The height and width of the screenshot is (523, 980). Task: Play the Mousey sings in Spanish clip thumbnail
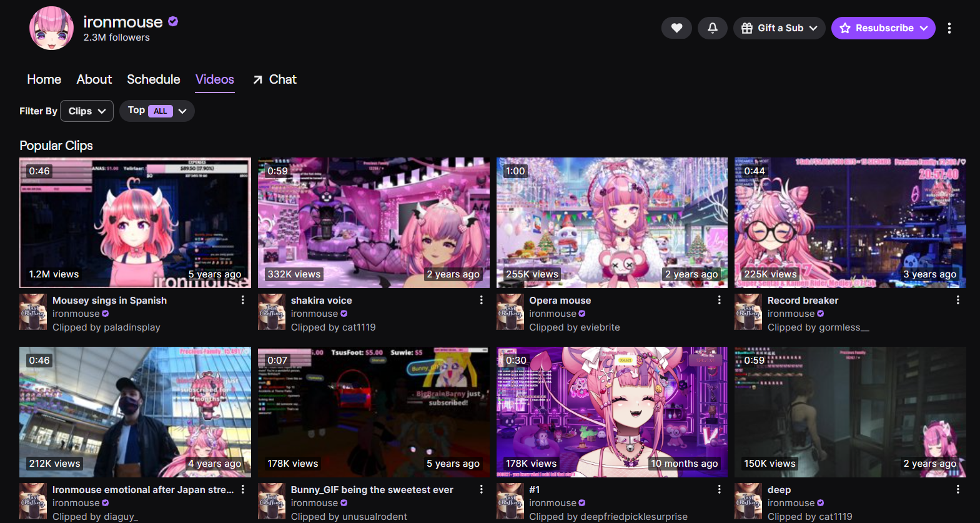coord(135,223)
